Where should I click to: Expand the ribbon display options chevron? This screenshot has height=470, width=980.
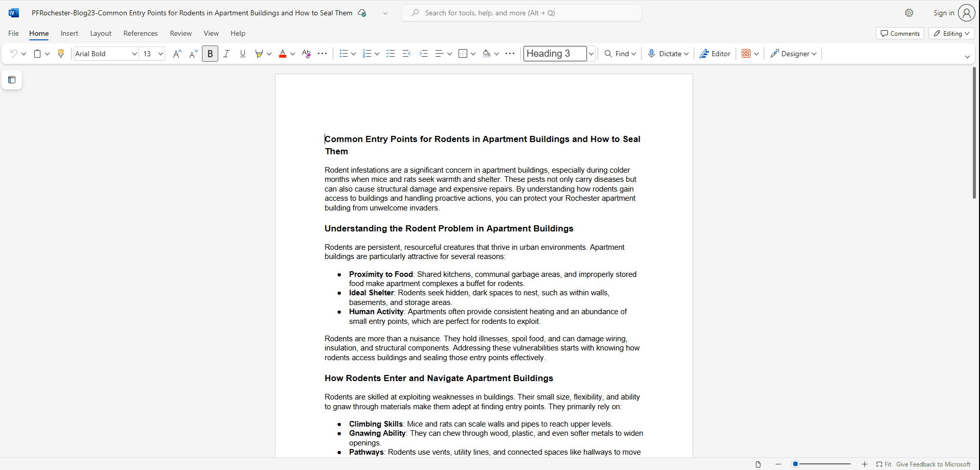coord(967,57)
